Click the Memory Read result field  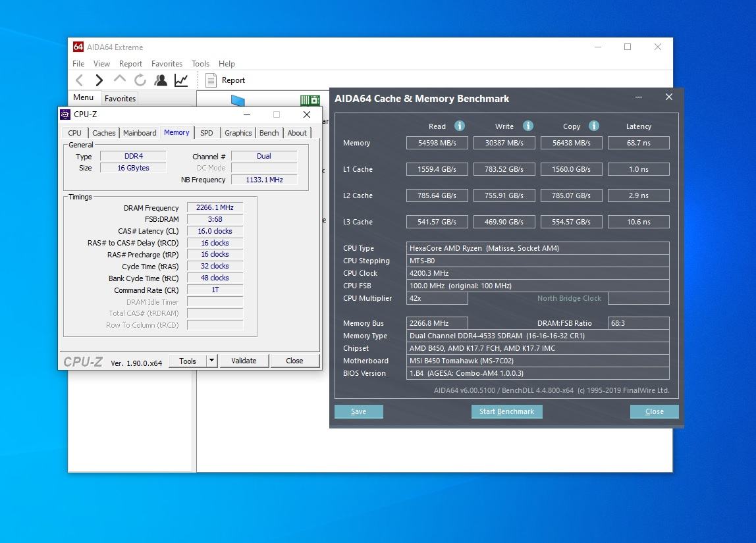(437, 143)
